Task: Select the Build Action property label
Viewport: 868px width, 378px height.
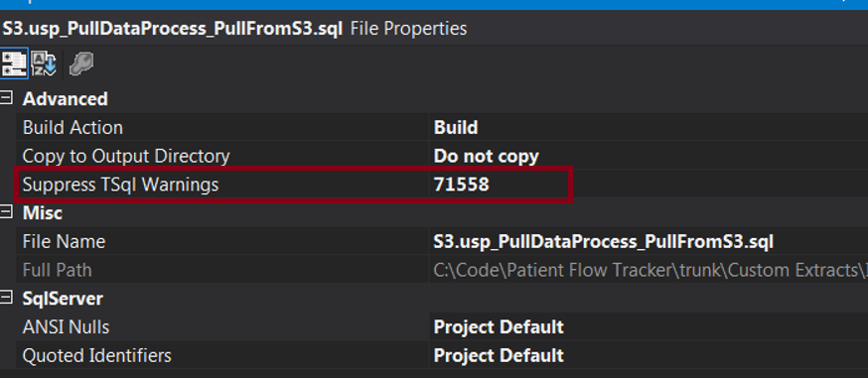Action: coord(72,127)
